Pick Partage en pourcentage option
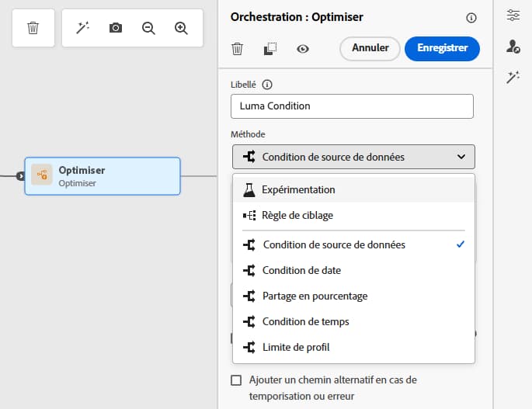 tap(353, 296)
